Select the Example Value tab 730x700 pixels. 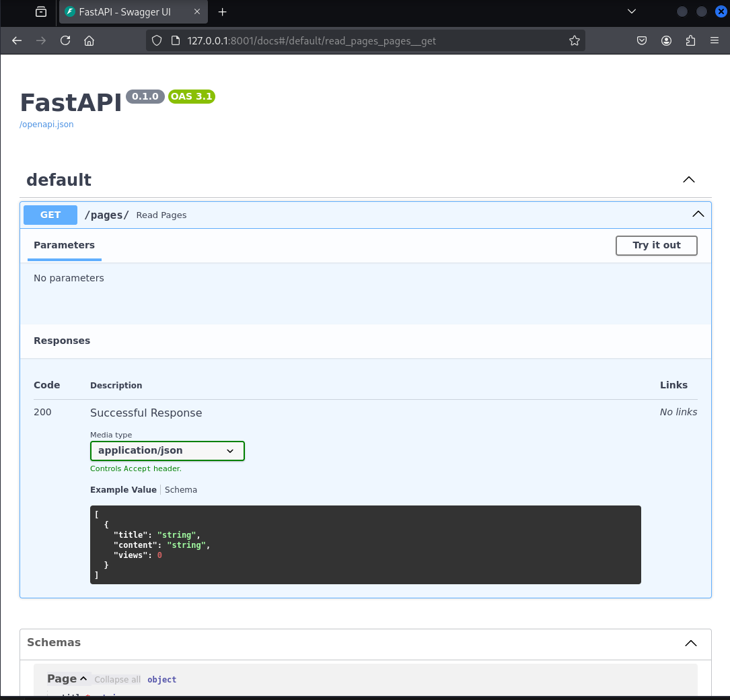(x=123, y=489)
